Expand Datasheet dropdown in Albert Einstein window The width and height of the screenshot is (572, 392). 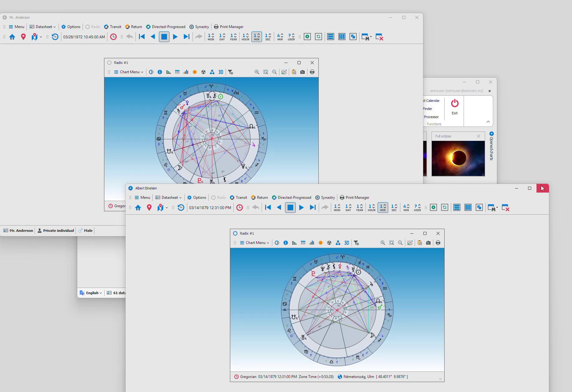coord(169,198)
